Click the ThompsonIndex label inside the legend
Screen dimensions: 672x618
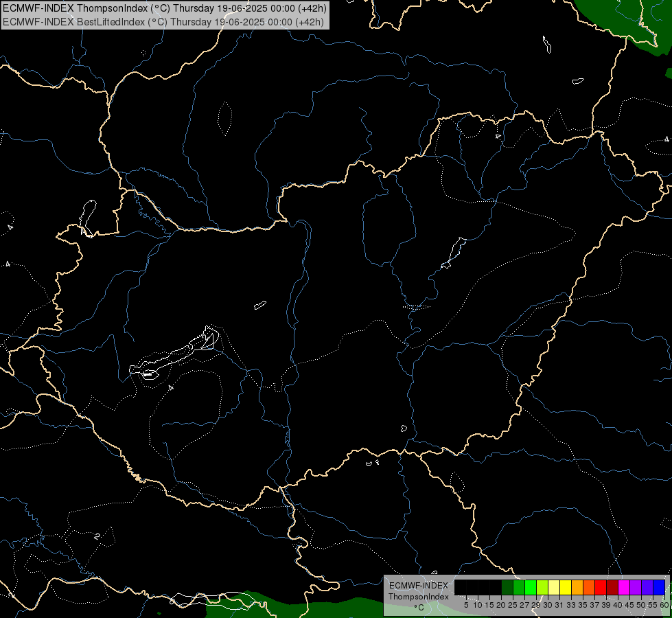coord(418,597)
